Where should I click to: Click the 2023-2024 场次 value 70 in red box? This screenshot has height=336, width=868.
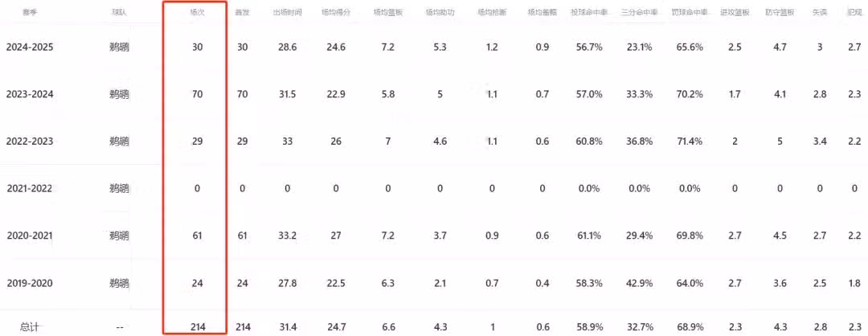pos(197,95)
